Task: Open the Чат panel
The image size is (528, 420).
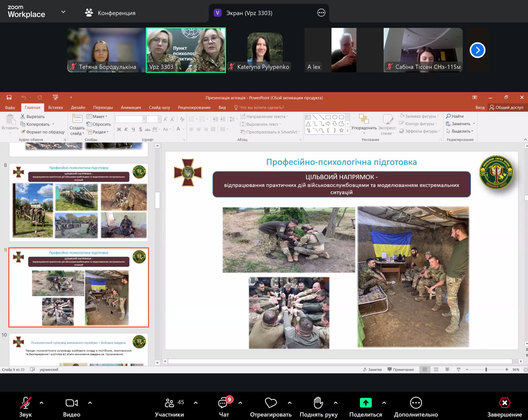Action: (x=223, y=403)
